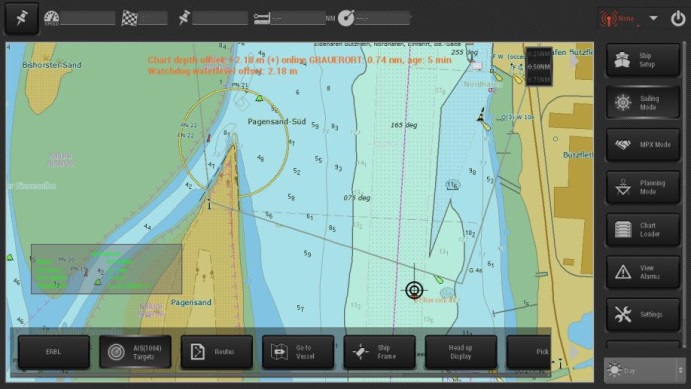Click the distance NM readout field
691x389 pixels.
(x=298, y=19)
